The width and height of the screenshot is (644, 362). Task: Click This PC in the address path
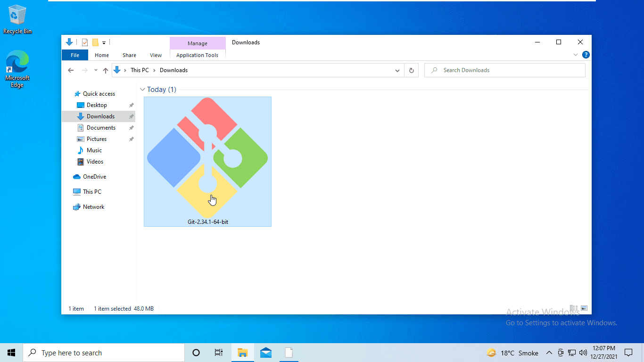click(x=140, y=70)
